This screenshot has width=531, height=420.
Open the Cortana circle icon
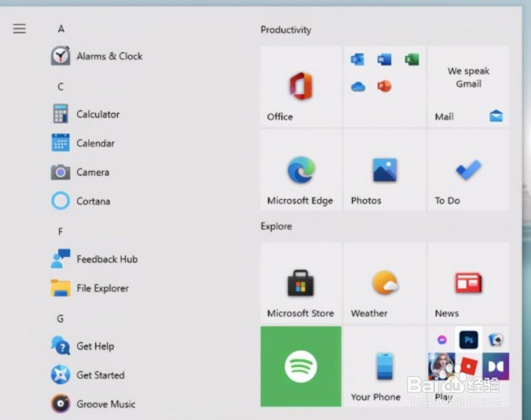61,201
